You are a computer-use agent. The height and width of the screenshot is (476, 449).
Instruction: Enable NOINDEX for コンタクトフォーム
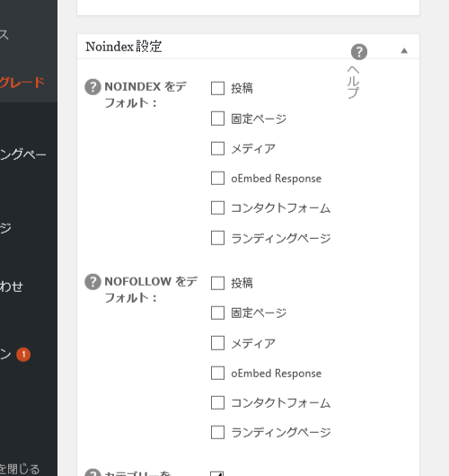pos(217,208)
